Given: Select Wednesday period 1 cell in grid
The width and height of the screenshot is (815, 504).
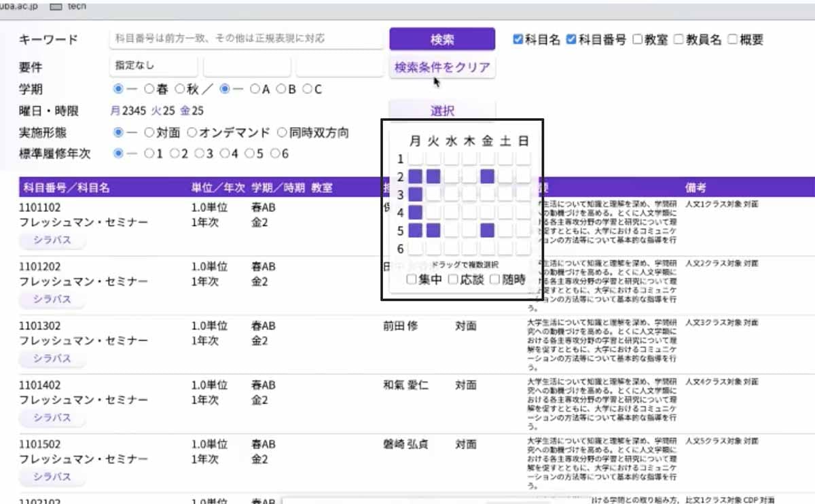Looking at the screenshot, I should pos(452,159).
